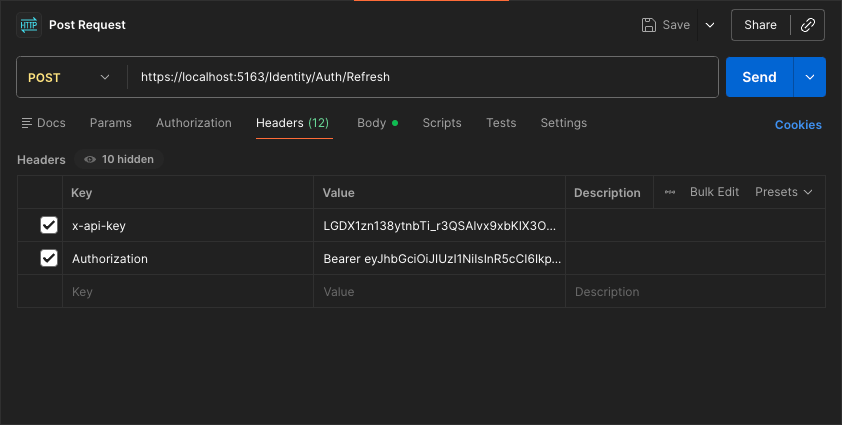Open the Body tab
Image resolution: width=842 pixels, height=425 pixels.
click(x=378, y=123)
